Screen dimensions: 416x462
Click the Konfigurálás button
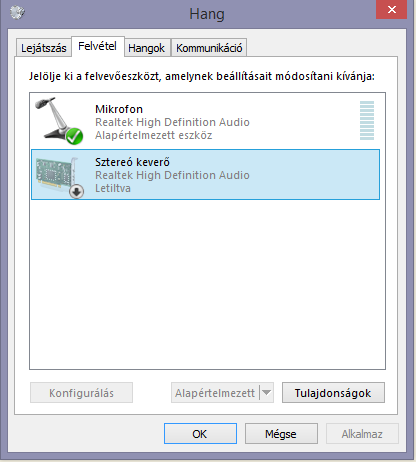click(81, 393)
